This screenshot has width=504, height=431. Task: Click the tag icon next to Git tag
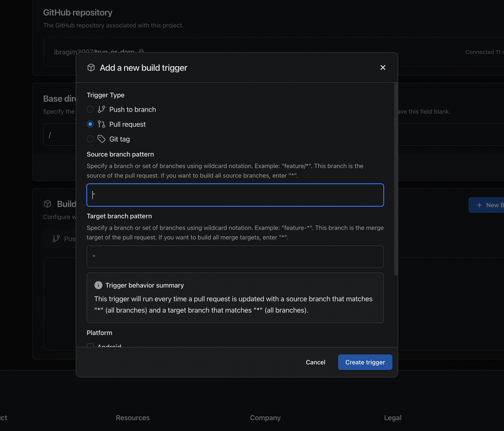(x=101, y=139)
